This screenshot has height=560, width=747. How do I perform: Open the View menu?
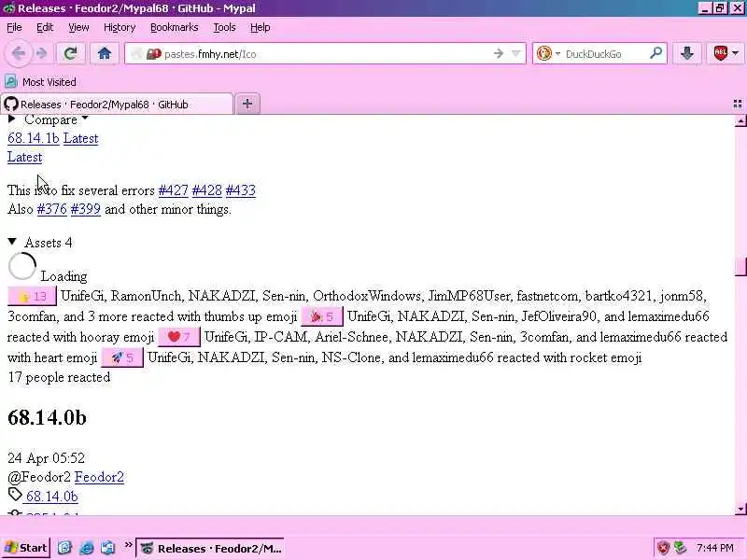pos(78,28)
